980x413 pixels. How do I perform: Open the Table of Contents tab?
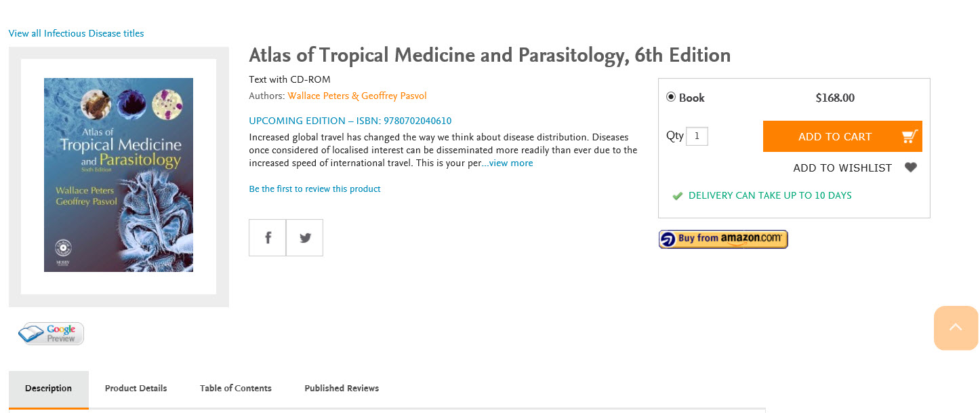tap(235, 389)
